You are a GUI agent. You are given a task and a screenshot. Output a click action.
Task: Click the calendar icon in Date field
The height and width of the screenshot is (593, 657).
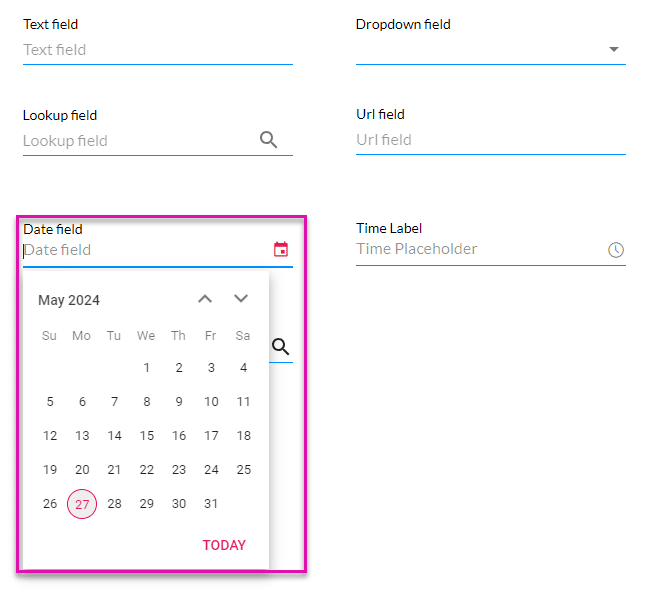click(281, 250)
